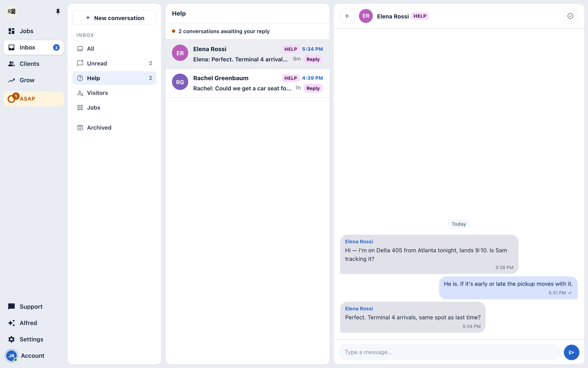The image size is (588, 368).
Task: Open Settings in the sidebar
Action: 34,339
